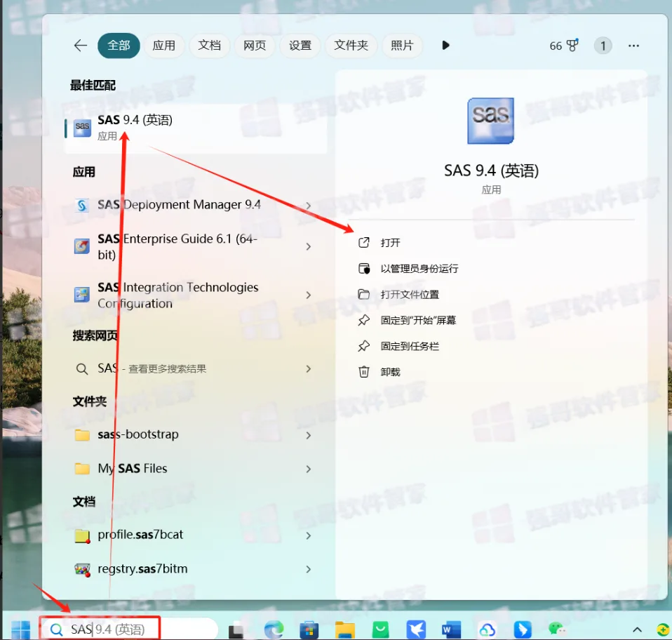Open SAS 9.4 (英语) best match result
The width and height of the screenshot is (672, 640).
196,128
